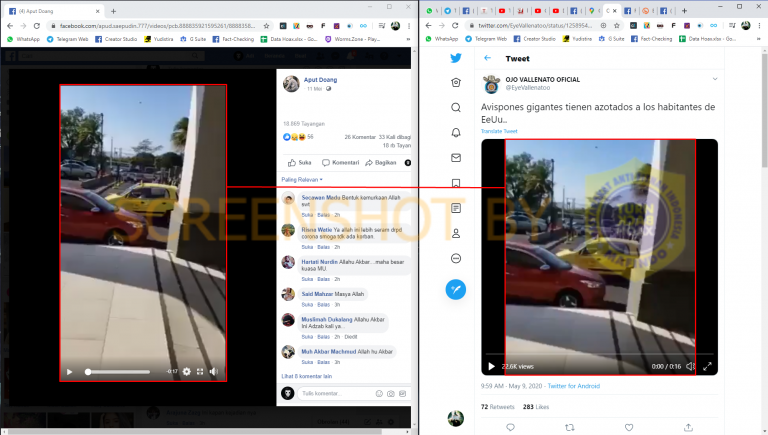Retweet the tweet icon
Viewport: 768px width, 435px height.
click(570, 427)
